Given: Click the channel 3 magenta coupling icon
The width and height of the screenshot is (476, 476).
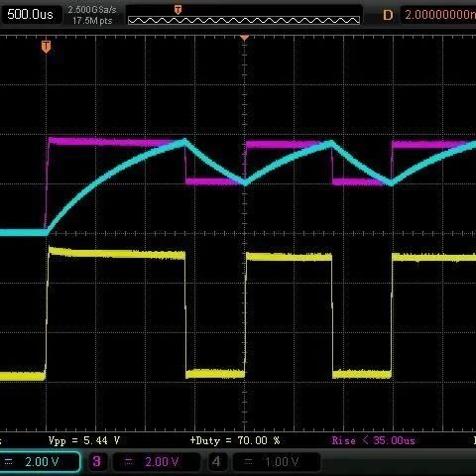Looking at the screenshot, I should point(129,462).
